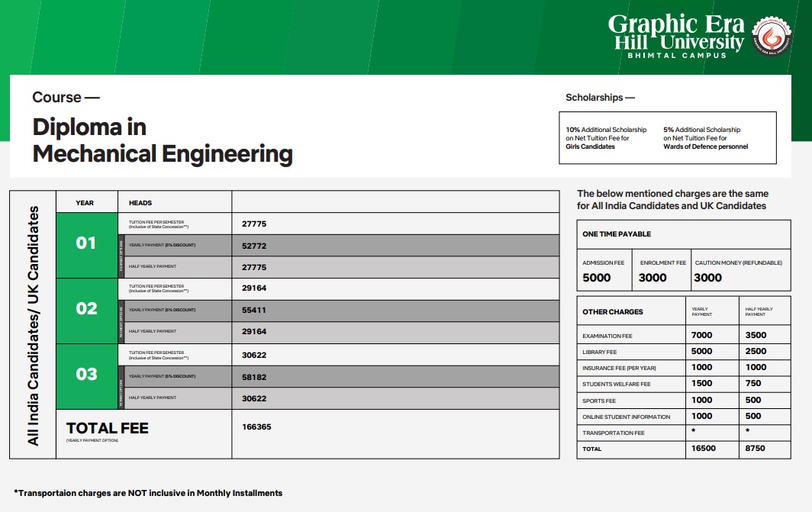
Task: Click year 01 tuition per semester value 27775
Action: click(254, 224)
